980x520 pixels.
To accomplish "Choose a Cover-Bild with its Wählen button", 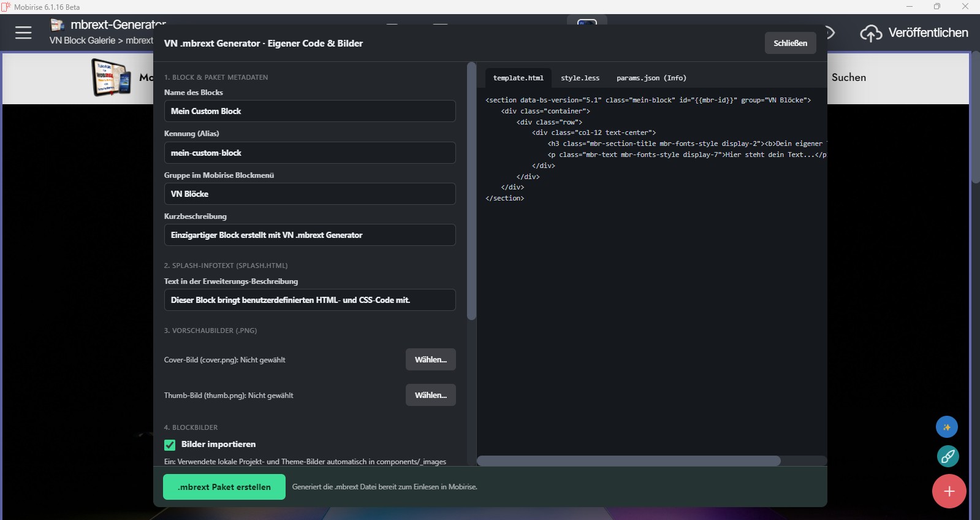I will click(431, 359).
